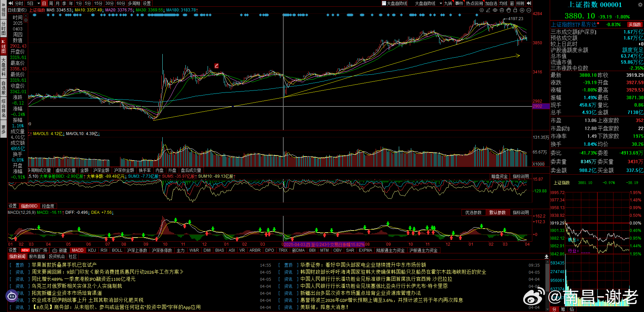The image size is (644, 312).
Task: Select the BOLL indicator tab
Action: (117, 250)
